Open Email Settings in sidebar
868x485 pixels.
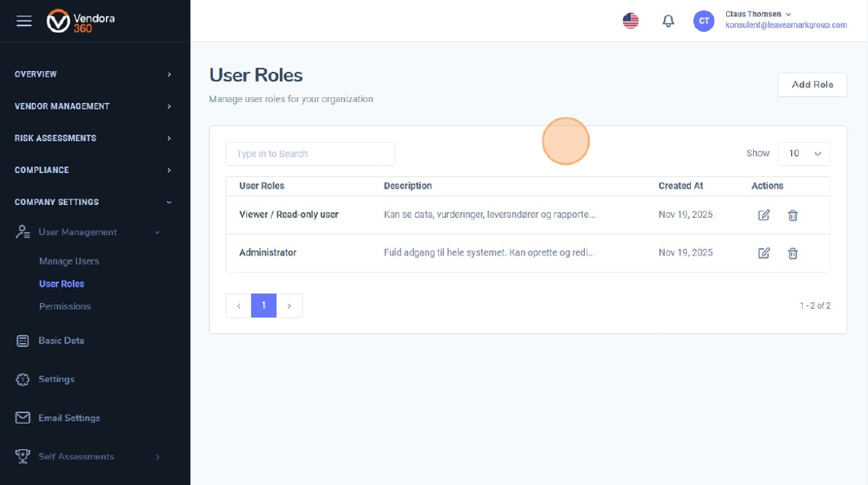(x=69, y=418)
